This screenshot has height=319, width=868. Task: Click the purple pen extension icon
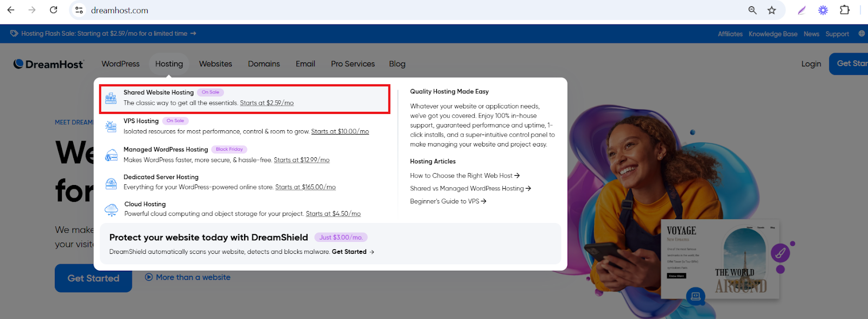[802, 10]
